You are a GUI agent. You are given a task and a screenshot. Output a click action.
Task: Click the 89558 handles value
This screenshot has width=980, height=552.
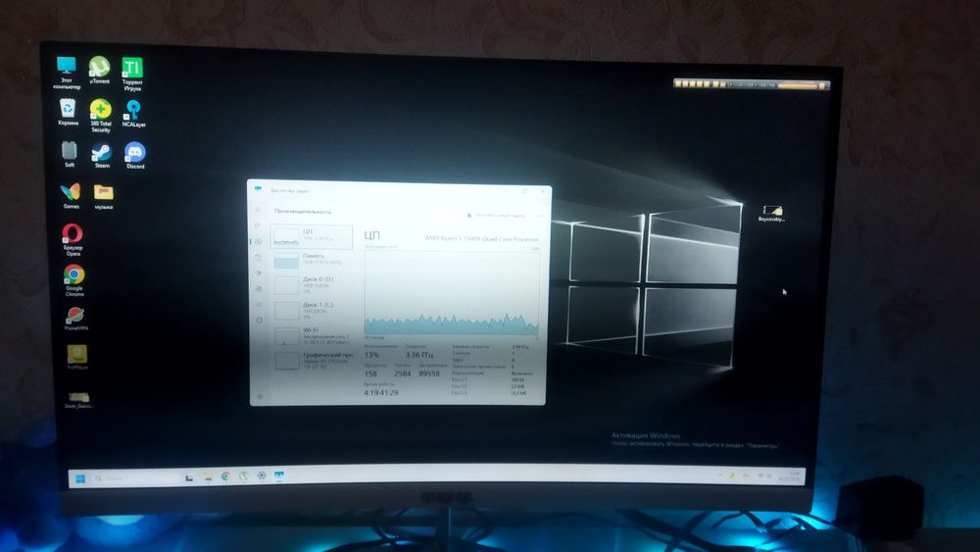[x=429, y=374]
